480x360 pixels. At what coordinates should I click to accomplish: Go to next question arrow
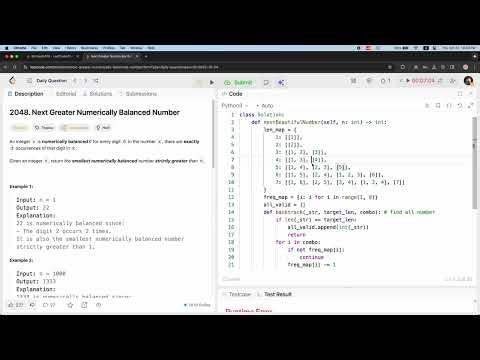point(86,81)
